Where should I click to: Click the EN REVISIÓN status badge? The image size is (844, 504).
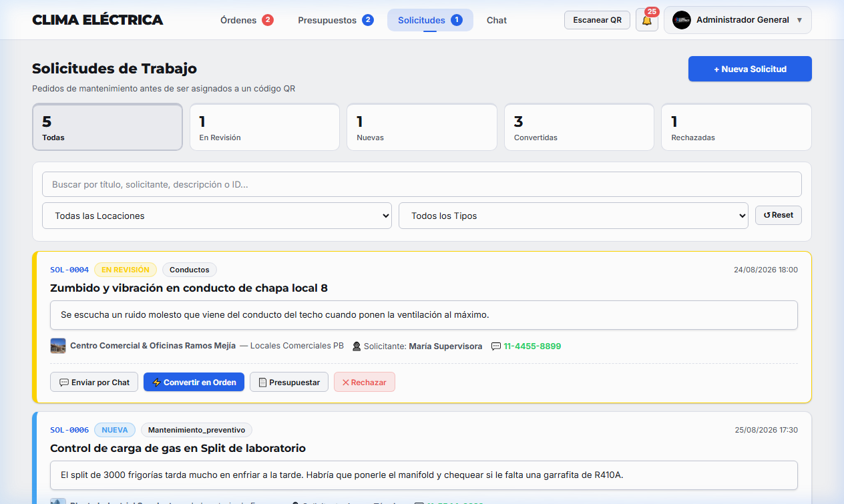tap(126, 270)
